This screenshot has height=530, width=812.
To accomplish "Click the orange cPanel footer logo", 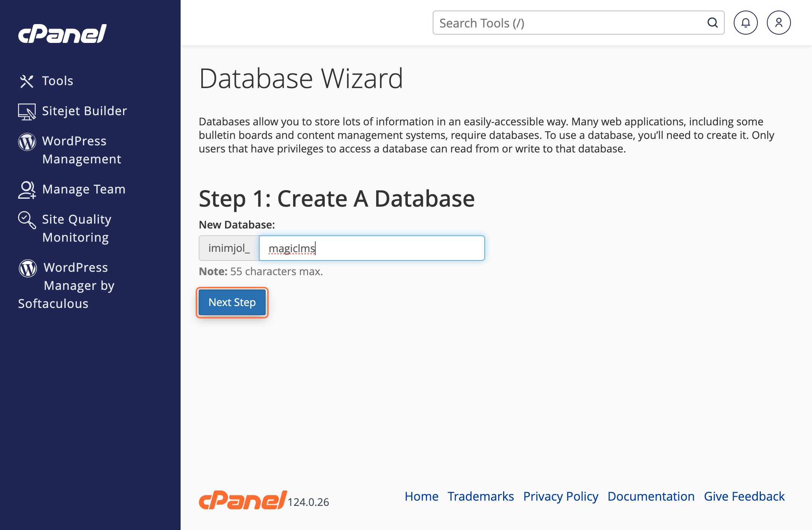I will click(243, 500).
